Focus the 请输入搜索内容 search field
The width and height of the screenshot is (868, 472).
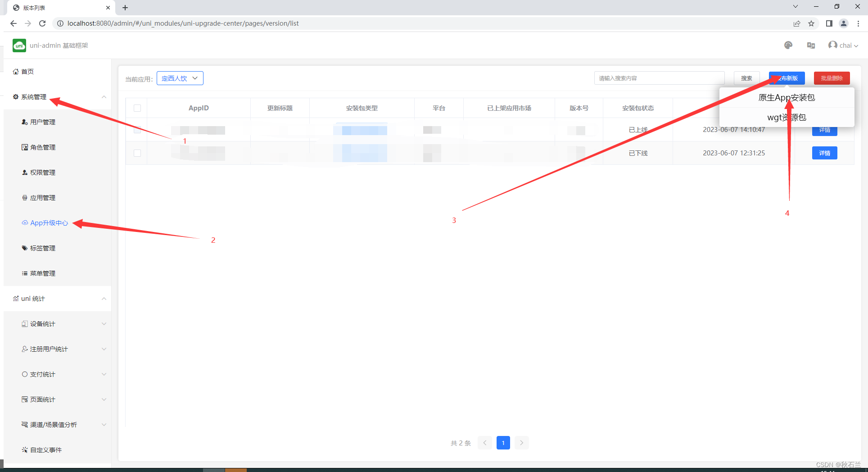659,78
